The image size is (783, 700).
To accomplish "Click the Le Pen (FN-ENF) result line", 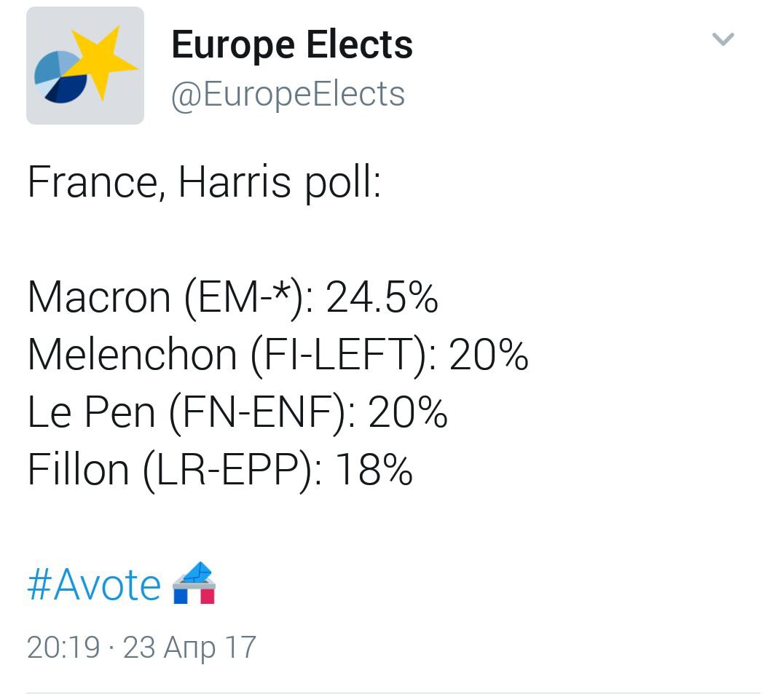I will [x=237, y=412].
